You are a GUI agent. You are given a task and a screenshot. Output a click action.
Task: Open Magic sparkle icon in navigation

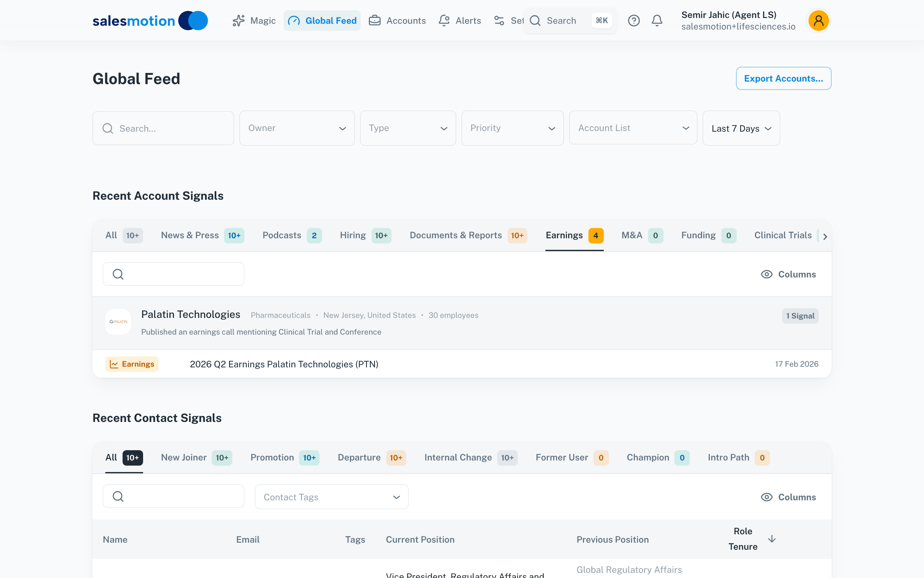click(239, 21)
